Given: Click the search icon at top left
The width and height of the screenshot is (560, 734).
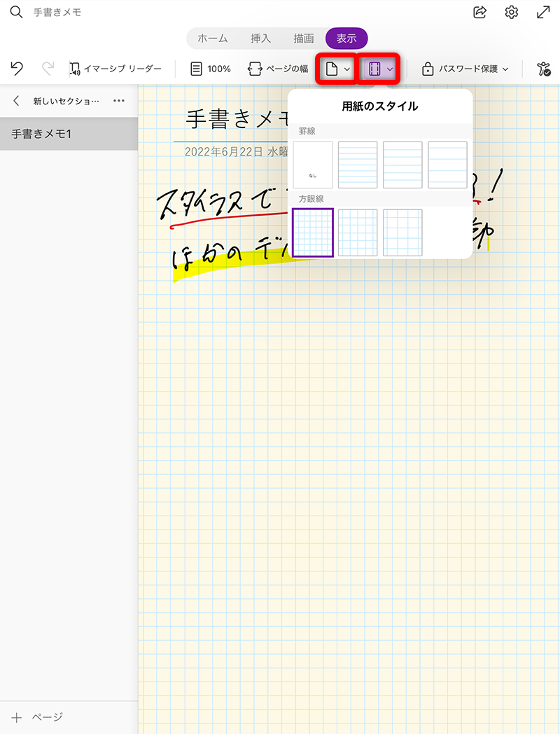Looking at the screenshot, I should point(15,11).
